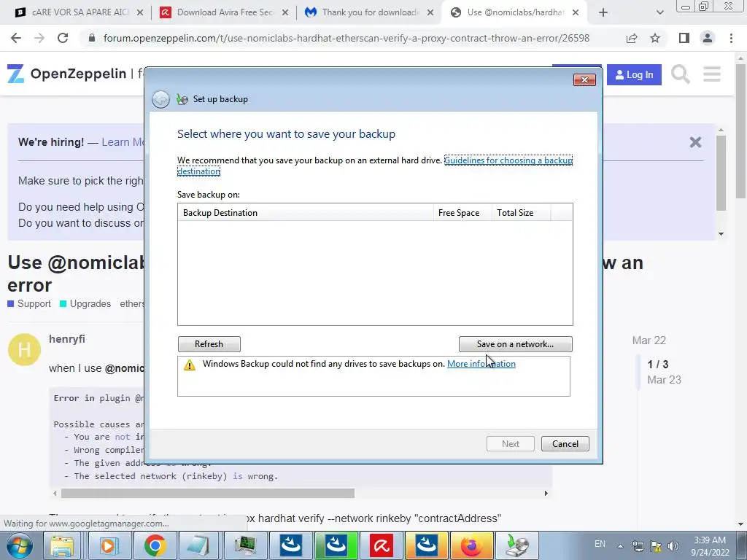The width and height of the screenshot is (747, 560).
Task: Click the network tray icon
Action: click(x=638, y=546)
